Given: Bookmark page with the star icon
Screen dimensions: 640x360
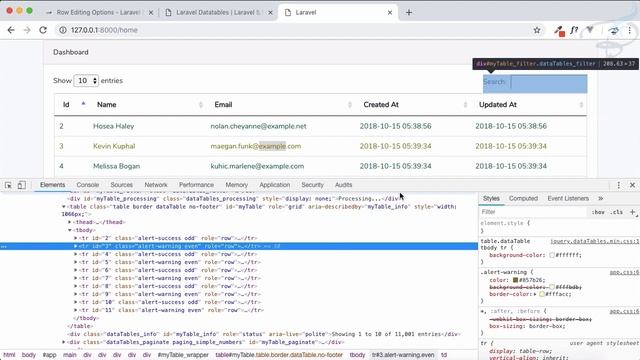Looking at the screenshot, I should point(537,30).
